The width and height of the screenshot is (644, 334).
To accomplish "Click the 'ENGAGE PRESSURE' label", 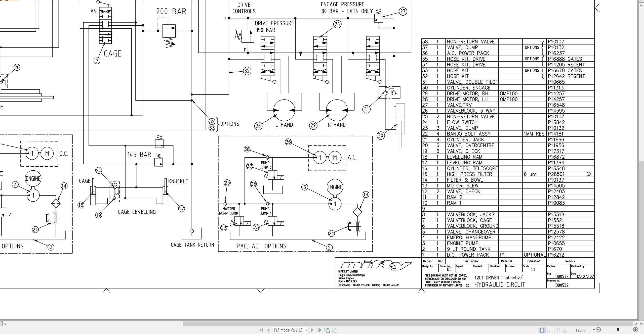I will [x=342, y=4].
